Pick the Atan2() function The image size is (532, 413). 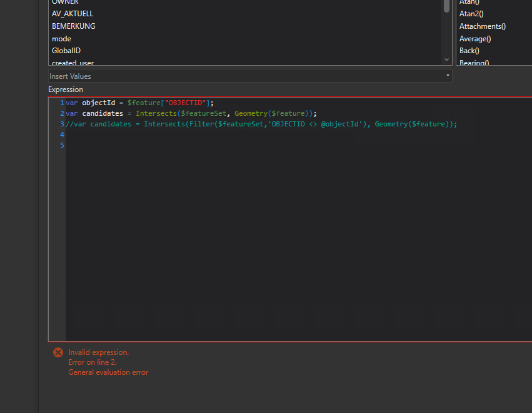471,14
